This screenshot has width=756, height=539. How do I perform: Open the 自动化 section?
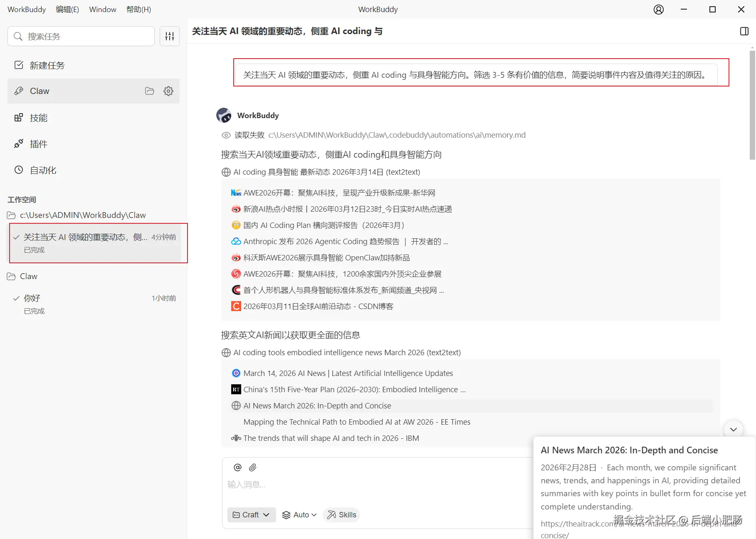click(94, 170)
